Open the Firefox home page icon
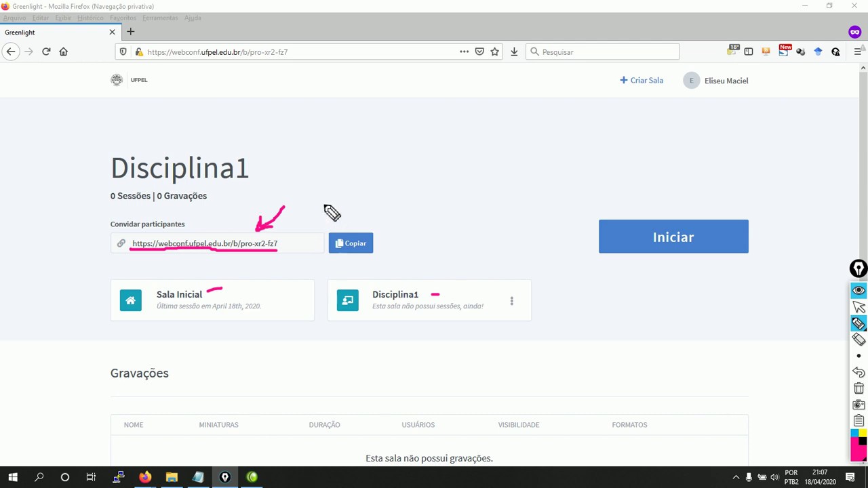Screen dimensions: 868x488 (64, 52)
